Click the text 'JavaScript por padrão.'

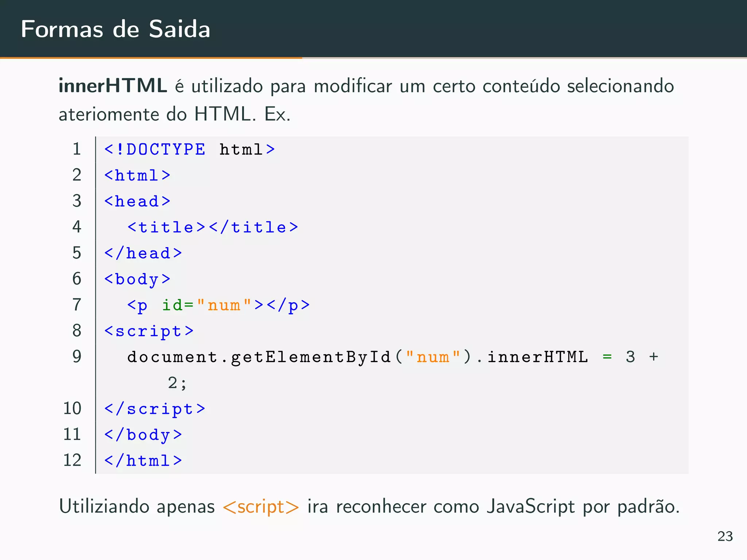point(583,507)
